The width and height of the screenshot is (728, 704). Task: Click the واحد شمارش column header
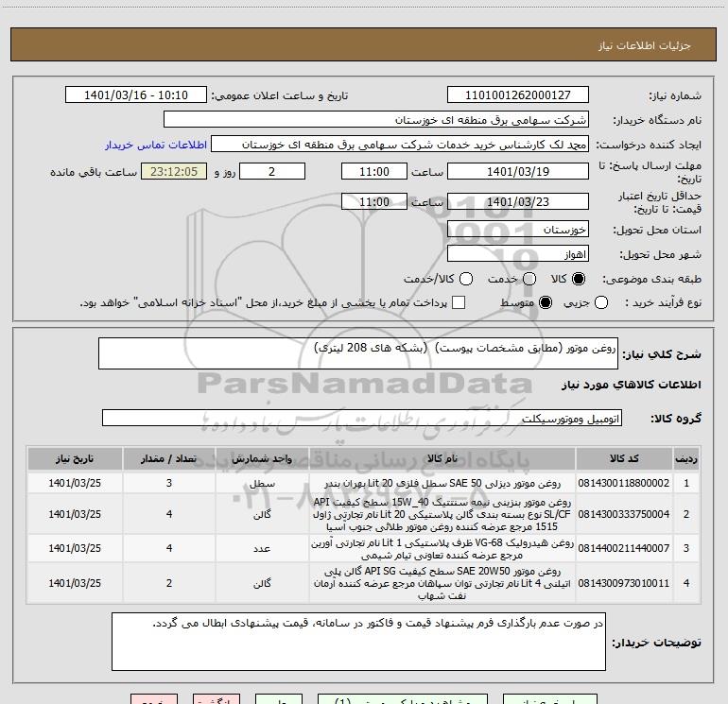pos(262,459)
